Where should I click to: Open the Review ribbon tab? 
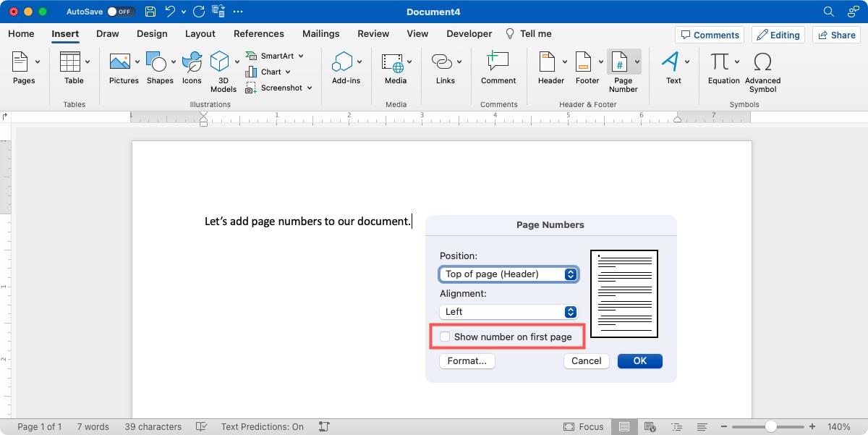[x=373, y=33]
